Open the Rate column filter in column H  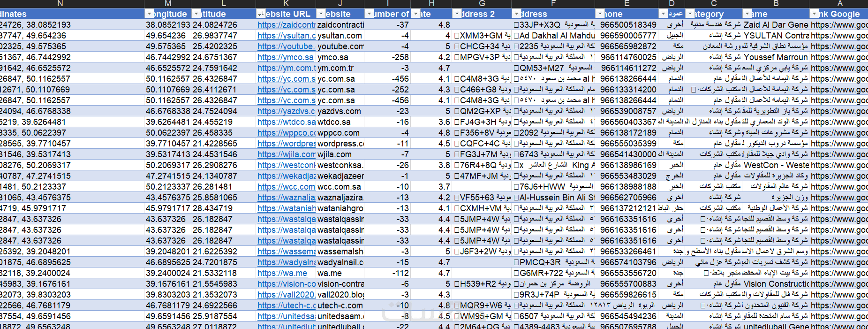415,14
